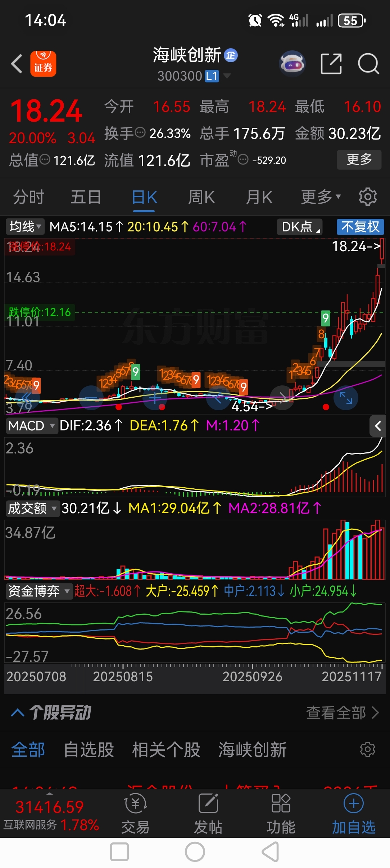The width and height of the screenshot is (390, 868).
Task: Tap 金额 30.23亿 value
Action: coord(355,134)
